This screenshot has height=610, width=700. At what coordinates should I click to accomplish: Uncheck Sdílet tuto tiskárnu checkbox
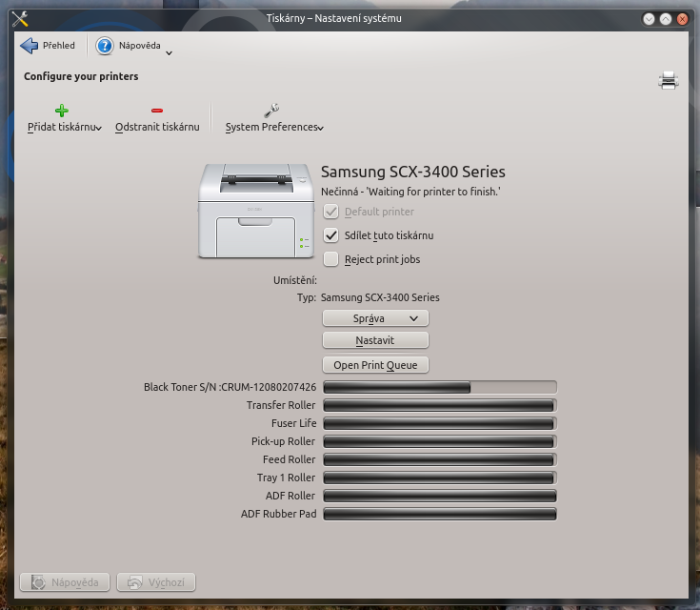[331, 235]
